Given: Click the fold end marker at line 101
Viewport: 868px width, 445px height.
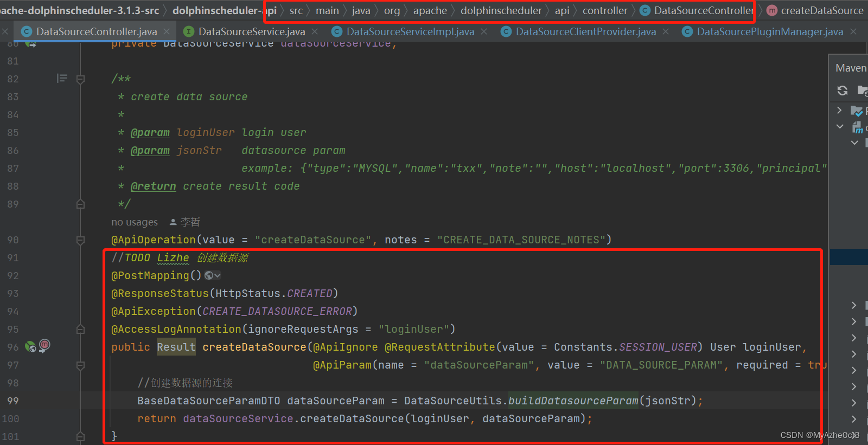Looking at the screenshot, I should coord(80,436).
